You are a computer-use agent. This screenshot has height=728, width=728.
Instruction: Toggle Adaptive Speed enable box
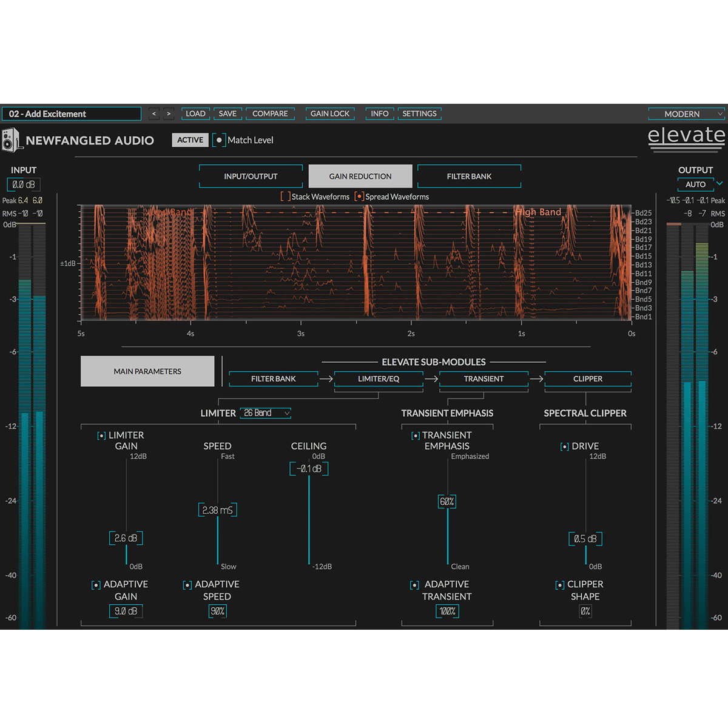pyautogui.click(x=187, y=585)
